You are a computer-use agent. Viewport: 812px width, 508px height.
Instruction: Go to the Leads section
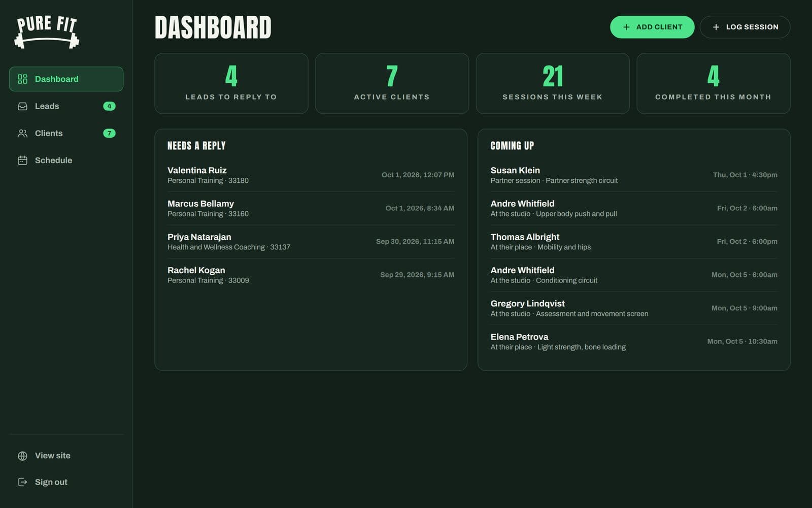click(x=66, y=106)
